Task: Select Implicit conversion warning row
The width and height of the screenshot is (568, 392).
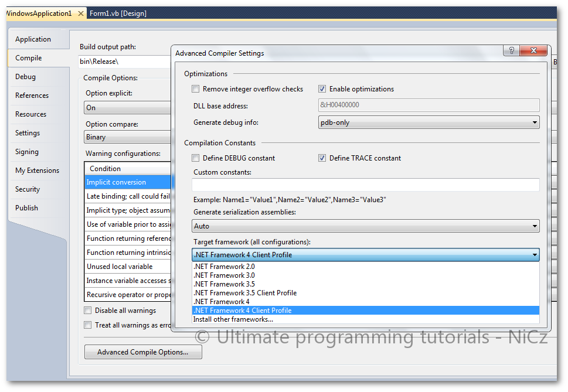Action: coord(128,182)
